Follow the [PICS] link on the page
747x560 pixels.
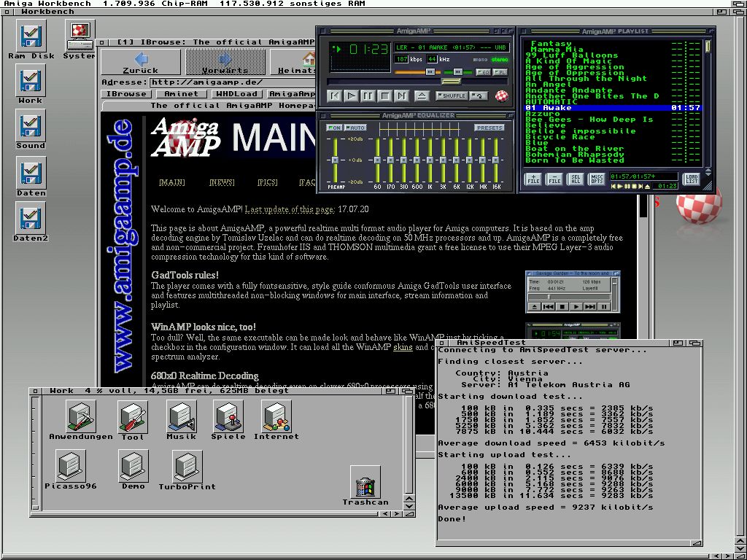(267, 182)
